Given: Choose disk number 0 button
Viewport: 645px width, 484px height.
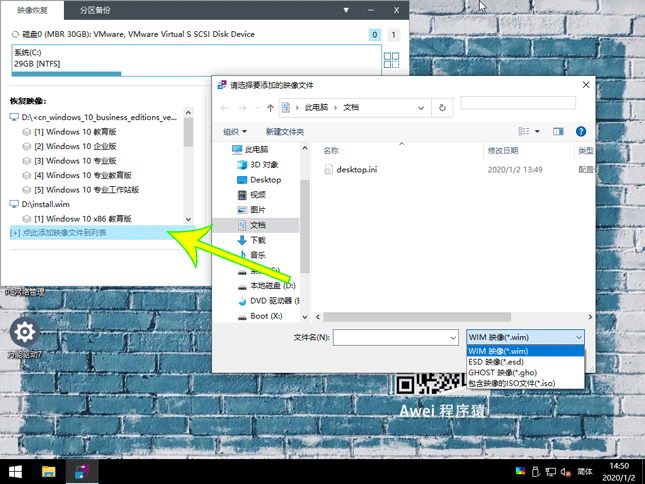Looking at the screenshot, I should (374, 35).
